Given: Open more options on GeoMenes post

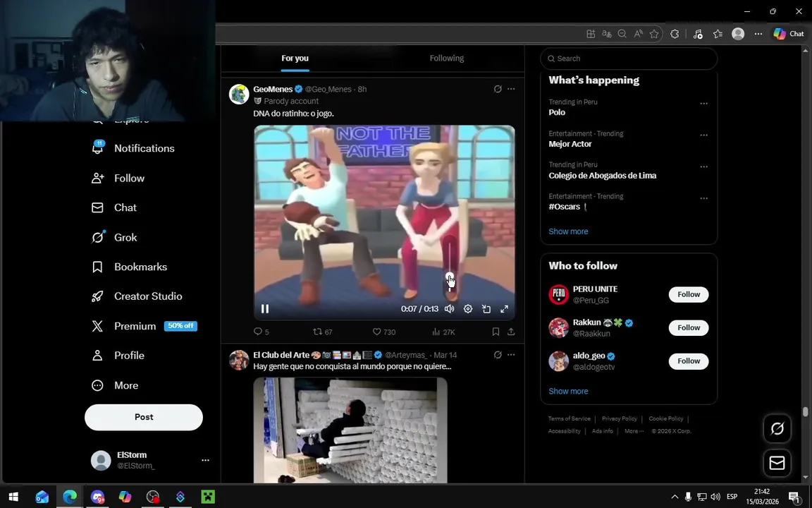Looking at the screenshot, I should pyautogui.click(x=511, y=89).
